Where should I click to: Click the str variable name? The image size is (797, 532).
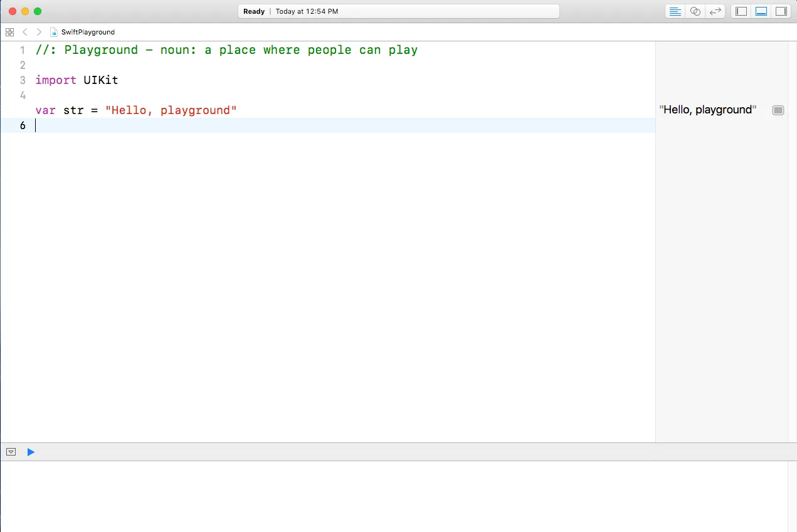click(x=73, y=110)
